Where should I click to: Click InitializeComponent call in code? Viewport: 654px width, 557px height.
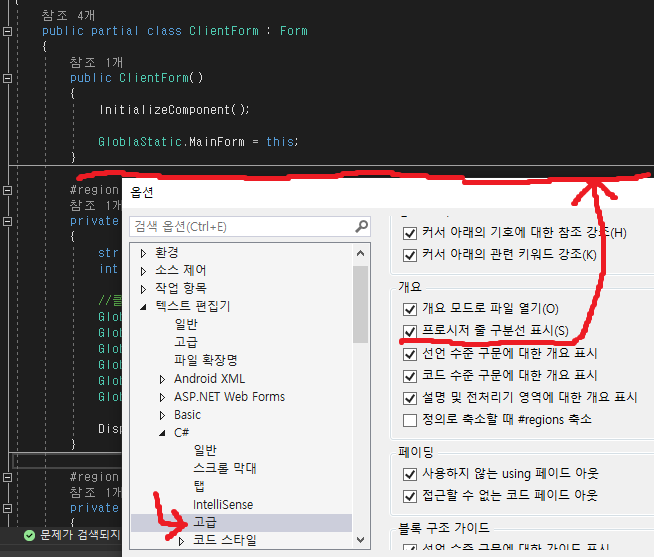click(164, 110)
